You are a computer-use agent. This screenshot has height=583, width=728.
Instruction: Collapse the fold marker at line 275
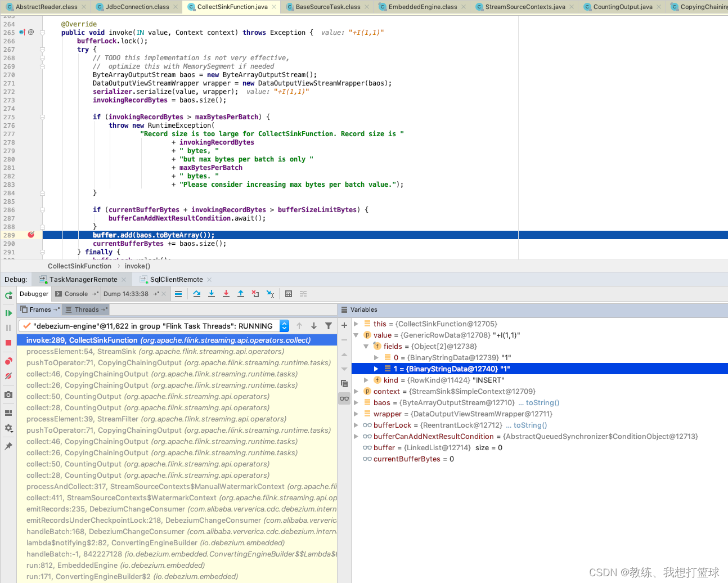point(42,117)
